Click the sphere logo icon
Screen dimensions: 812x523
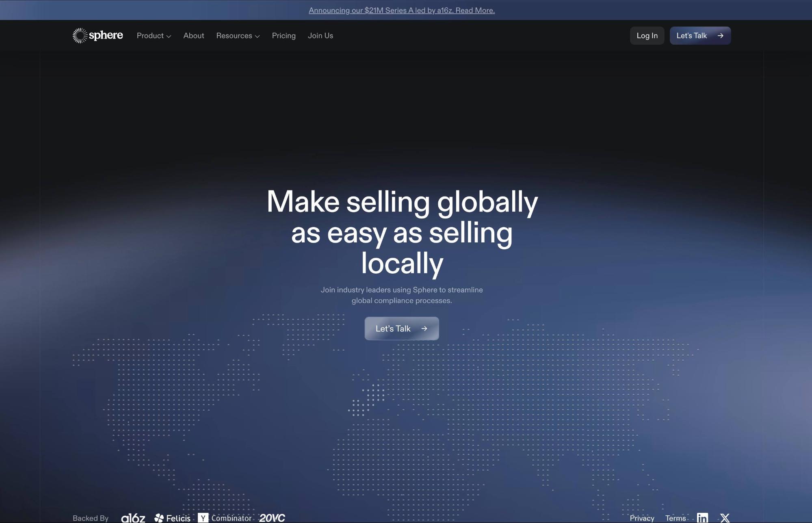click(x=80, y=35)
